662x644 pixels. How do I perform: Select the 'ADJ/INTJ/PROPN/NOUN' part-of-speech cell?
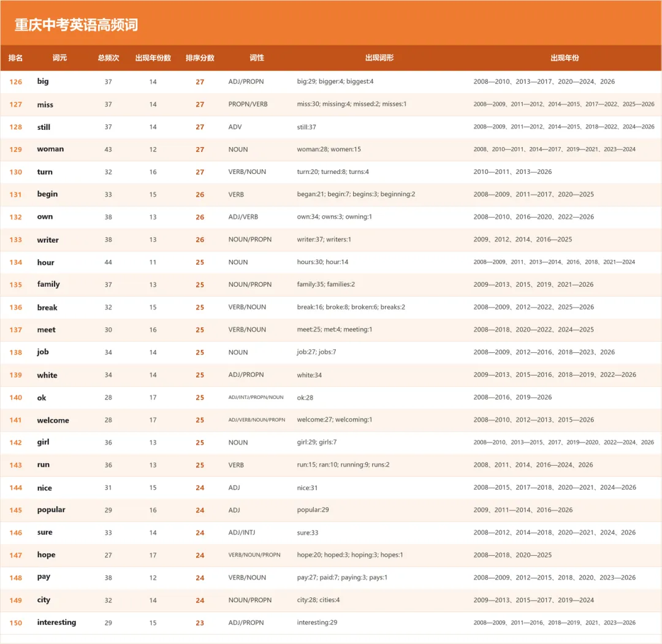point(256,397)
